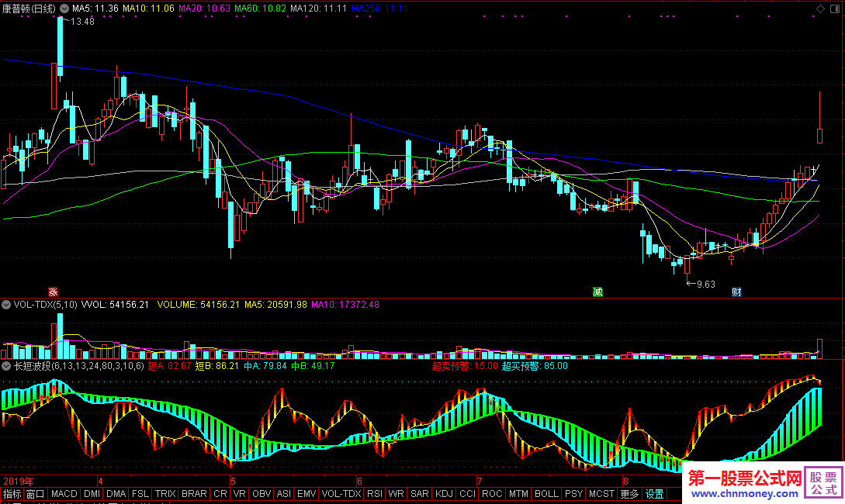Switch to the VR indicator tab
This screenshot has height=504, width=845.
[x=239, y=494]
